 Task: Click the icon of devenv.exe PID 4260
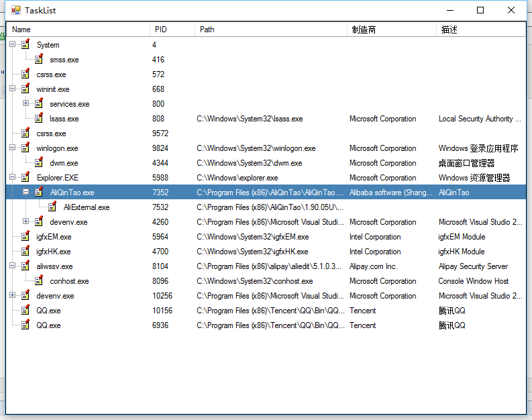[x=39, y=221]
